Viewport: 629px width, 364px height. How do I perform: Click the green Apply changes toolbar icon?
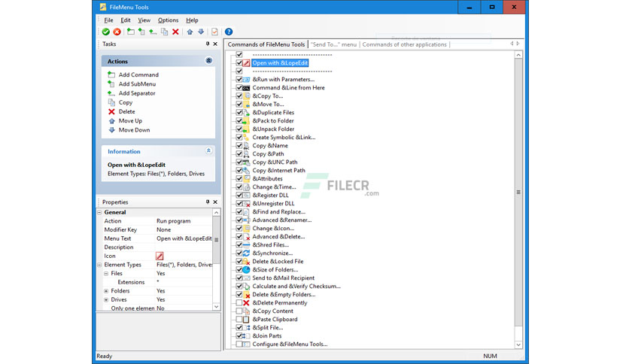coord(106,32)
